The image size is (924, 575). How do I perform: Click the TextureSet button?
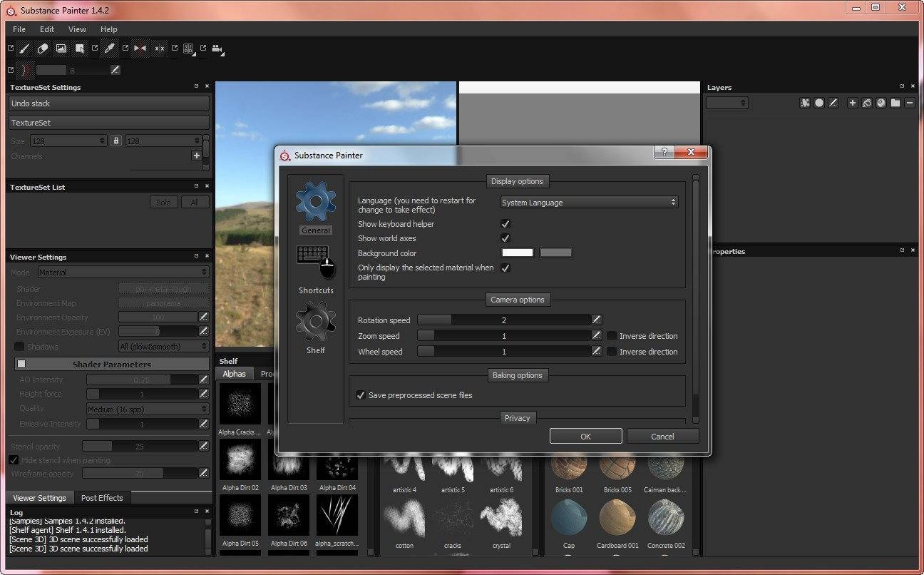tap(110, 123)
